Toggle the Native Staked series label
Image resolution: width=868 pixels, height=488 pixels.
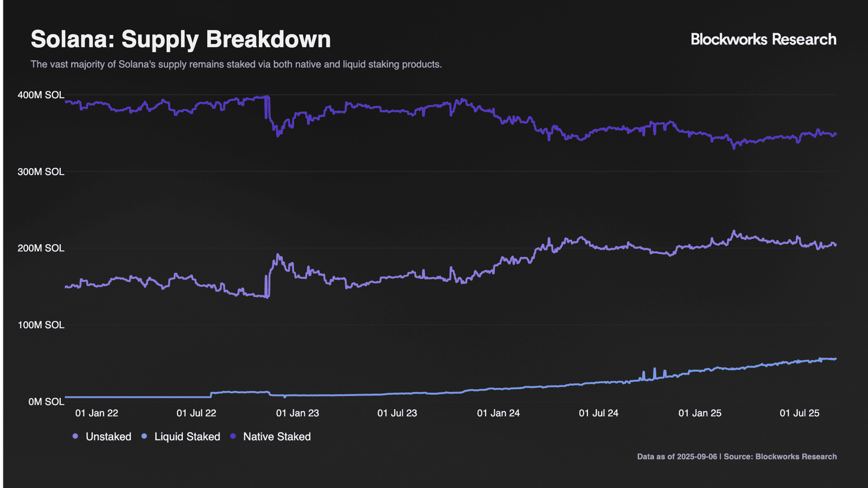[277, 437]
